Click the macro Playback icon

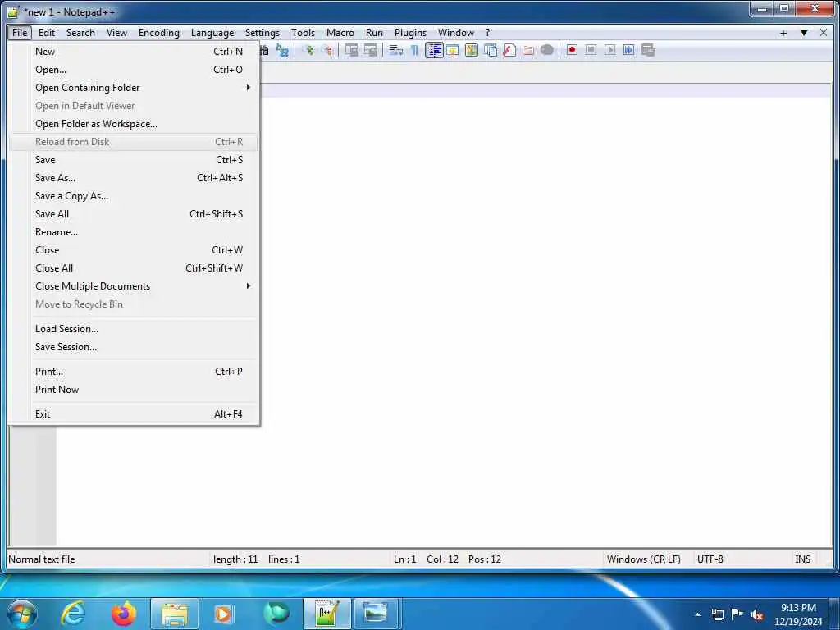point(609,50)
